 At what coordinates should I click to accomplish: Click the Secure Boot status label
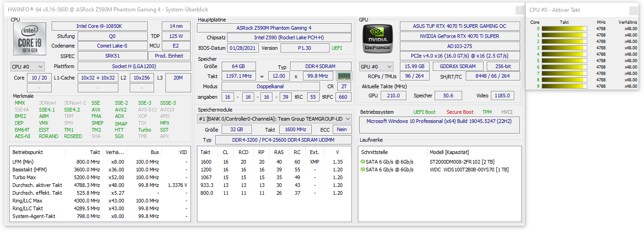coord(460,112)
